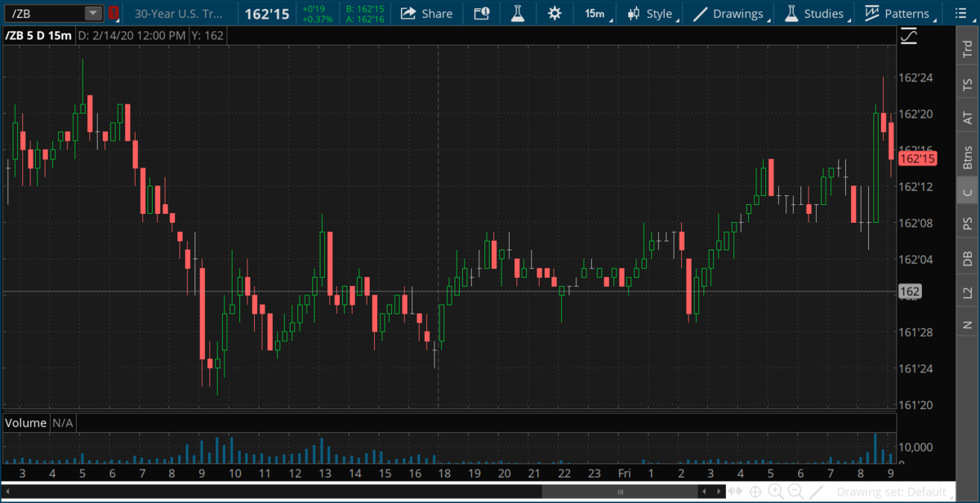
Task: Open the Share menu
Action: click(x=426, y=13)
